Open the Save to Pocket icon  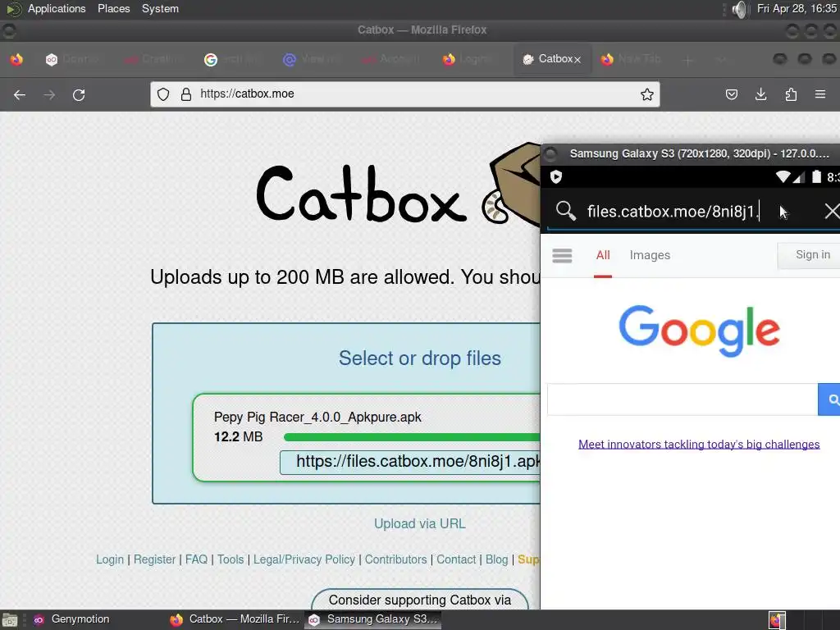coord(731,95)
